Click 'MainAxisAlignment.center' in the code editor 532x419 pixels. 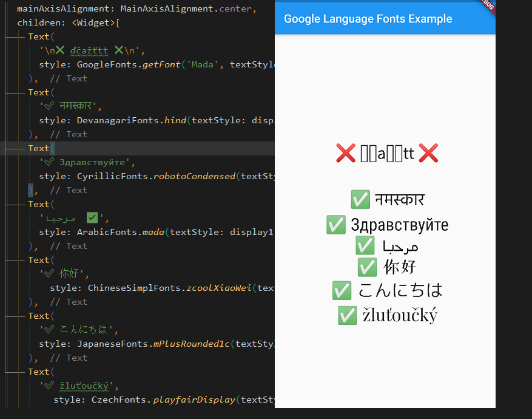(186, 9)
